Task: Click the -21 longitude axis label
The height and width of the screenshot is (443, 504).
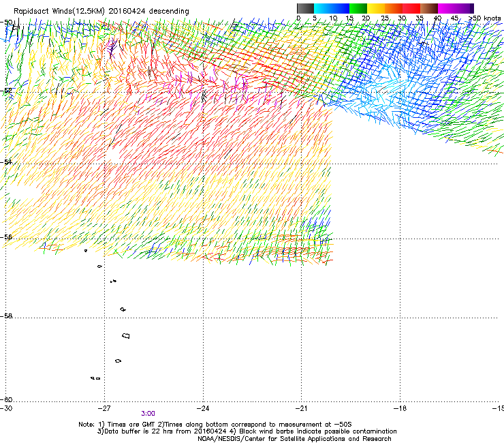Action: tap(302, 408)
